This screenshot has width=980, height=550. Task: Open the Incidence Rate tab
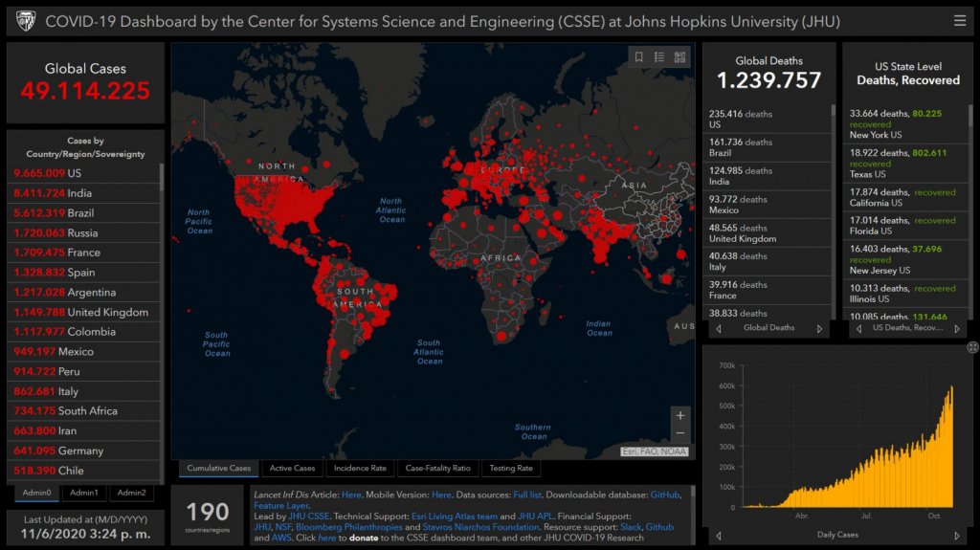click(360, 469)
